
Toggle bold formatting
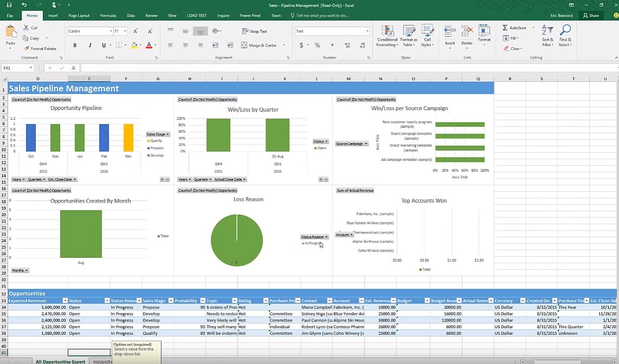pyautogui.click(x=75, y=45)
